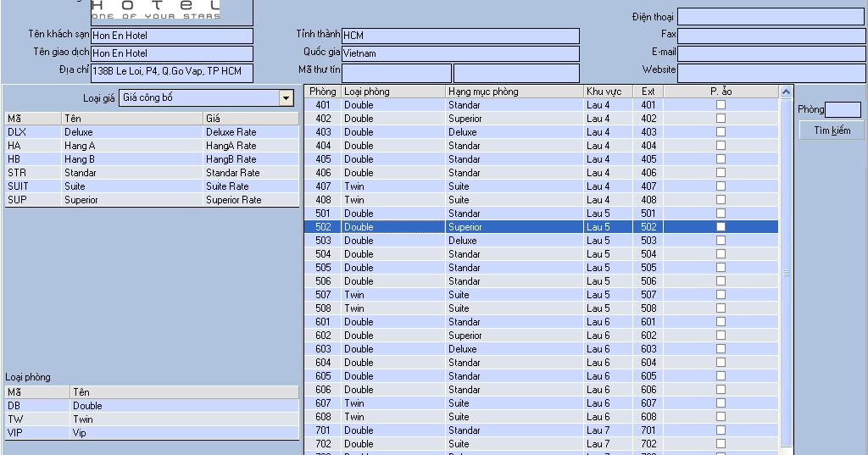Sort by the Hạng mục phòng column header
868x455 pixels.
click(x=515, y=92)
